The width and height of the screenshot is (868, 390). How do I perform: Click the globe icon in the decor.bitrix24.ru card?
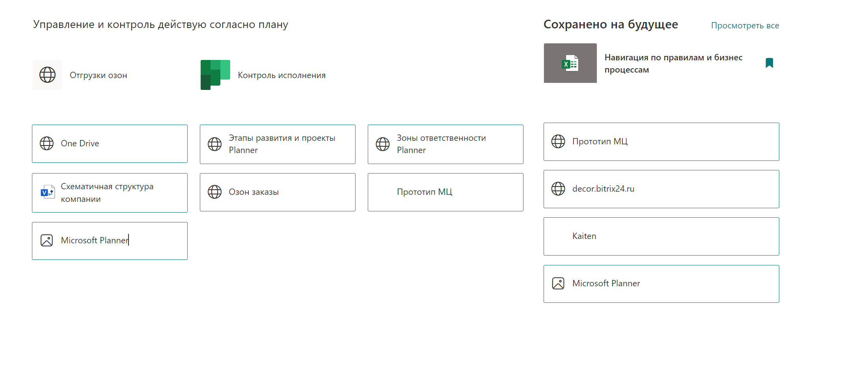(x=558, y=189)
